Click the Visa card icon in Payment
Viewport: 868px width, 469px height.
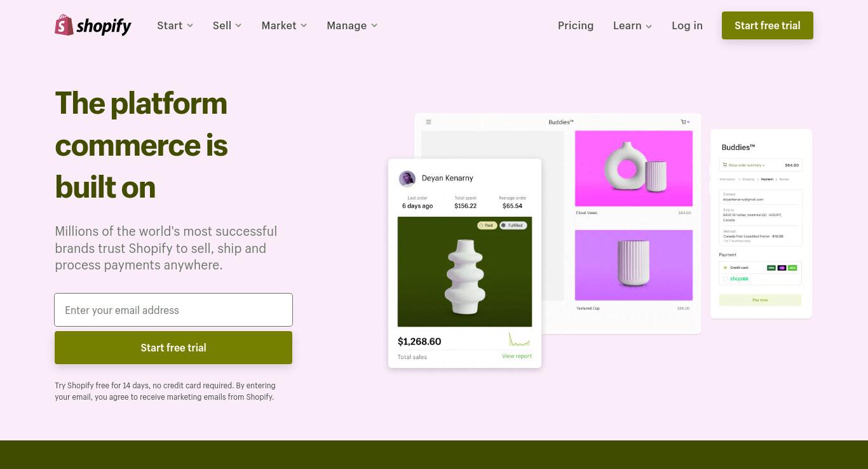[771, 268]
